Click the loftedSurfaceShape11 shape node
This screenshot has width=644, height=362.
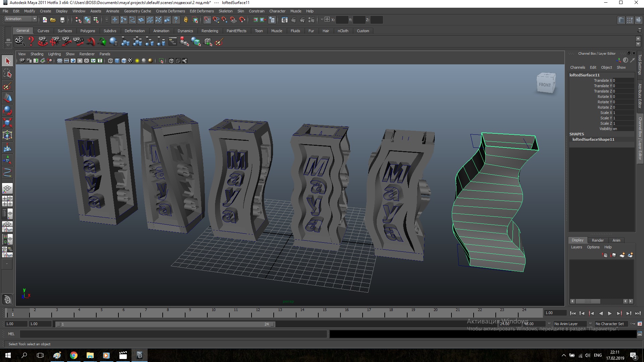click(x=593, y=139)
